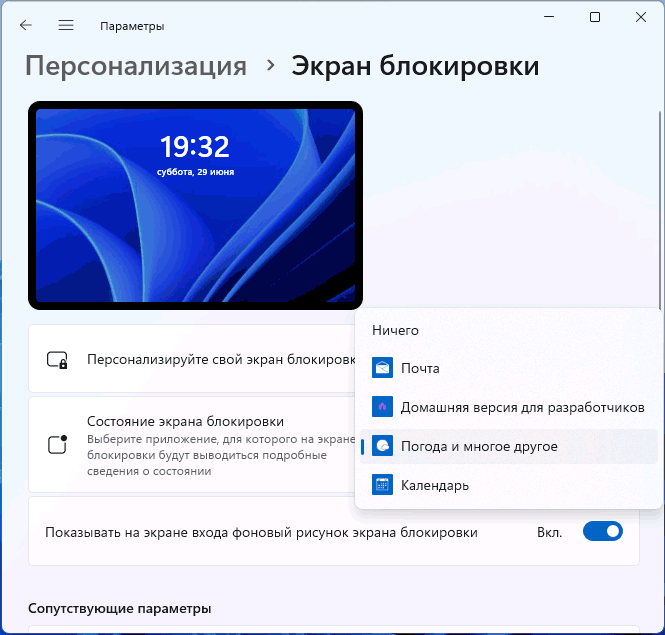The image size is (665, 635).
Task: Pick Календарь from the dropdown
Action: point(509,485)
